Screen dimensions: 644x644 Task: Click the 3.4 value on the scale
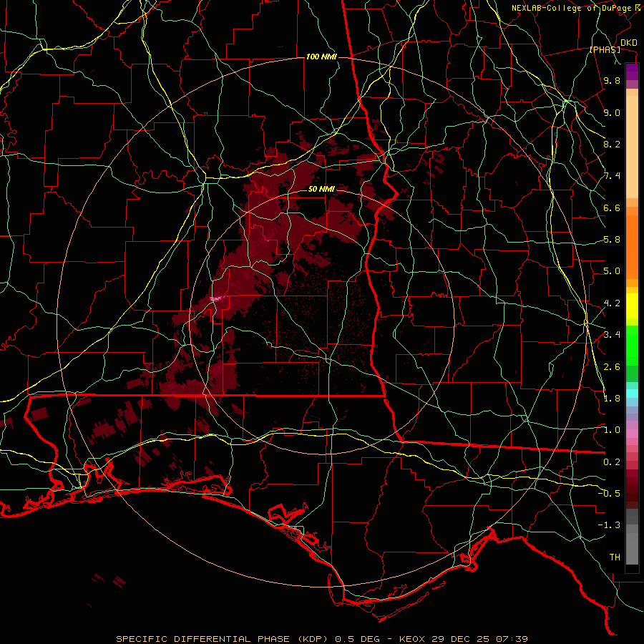[x=612, y=335]
